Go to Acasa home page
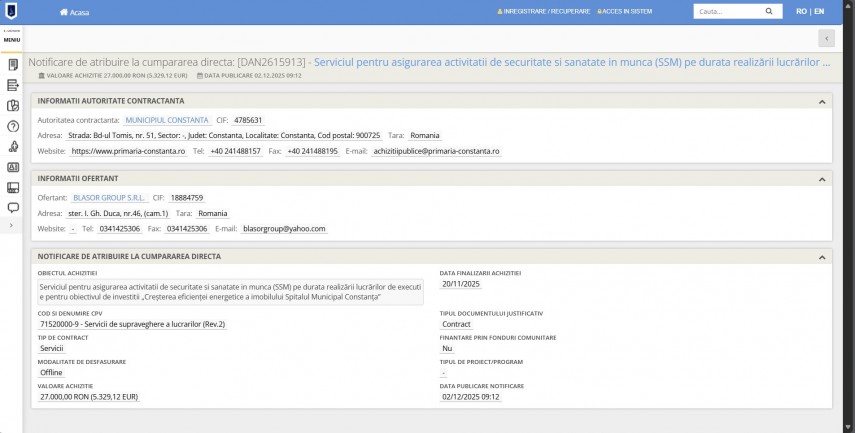 74,12
